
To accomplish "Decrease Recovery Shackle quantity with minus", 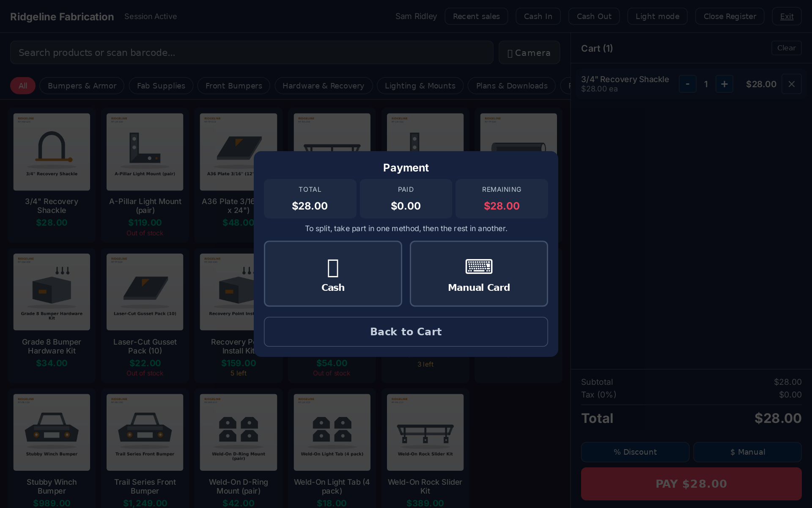I will (x=688, y=84).
